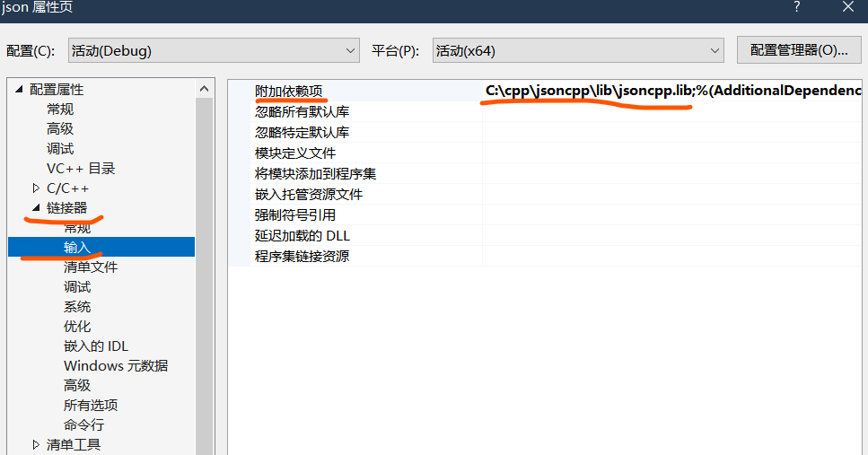
Task: Select 所有选项 tree item
Action: click(x=91, y=405)
